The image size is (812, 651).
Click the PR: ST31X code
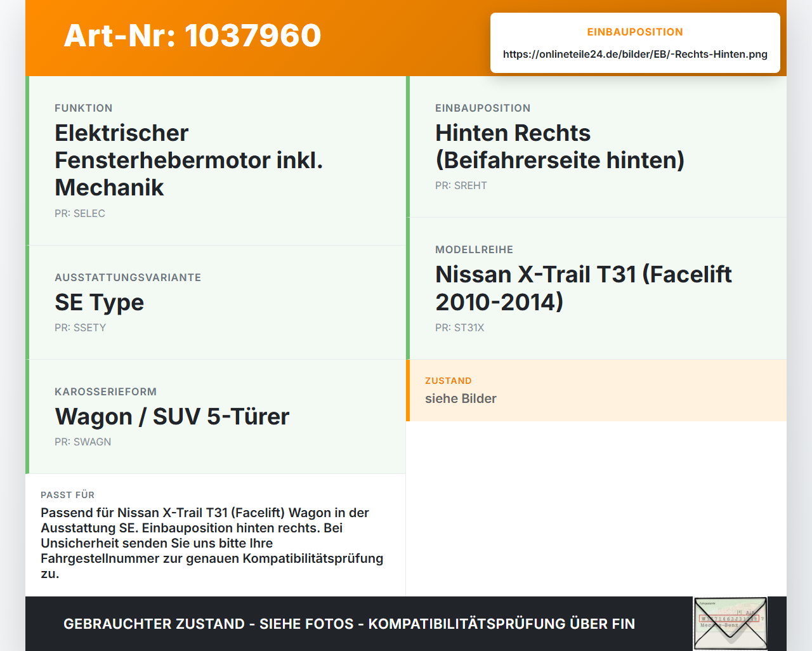(460, 328)
